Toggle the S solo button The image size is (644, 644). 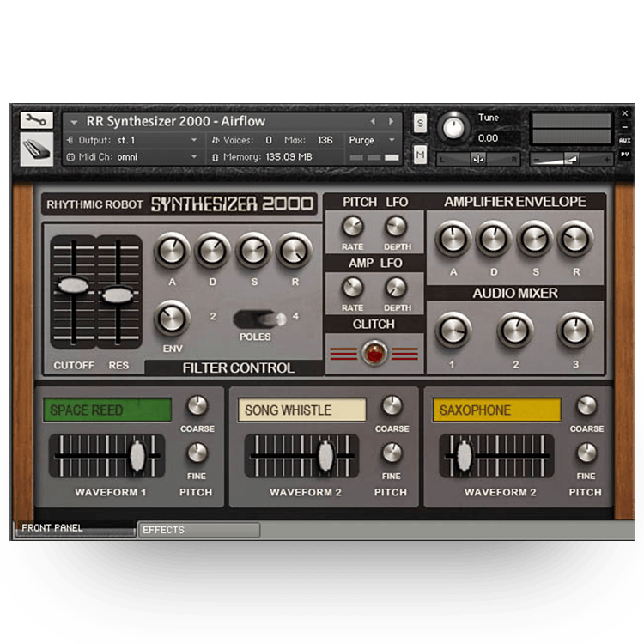point(420,123)
